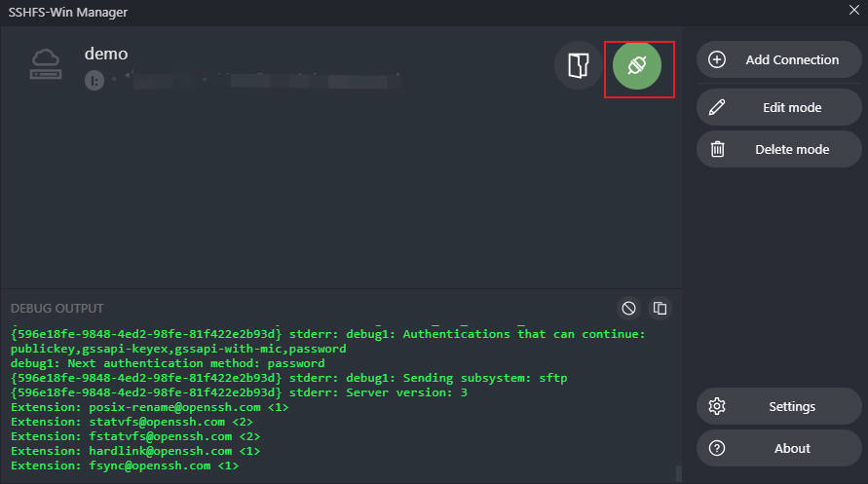Click the blurred host address under demo
868x484 pixels.
tap(253, 79)
